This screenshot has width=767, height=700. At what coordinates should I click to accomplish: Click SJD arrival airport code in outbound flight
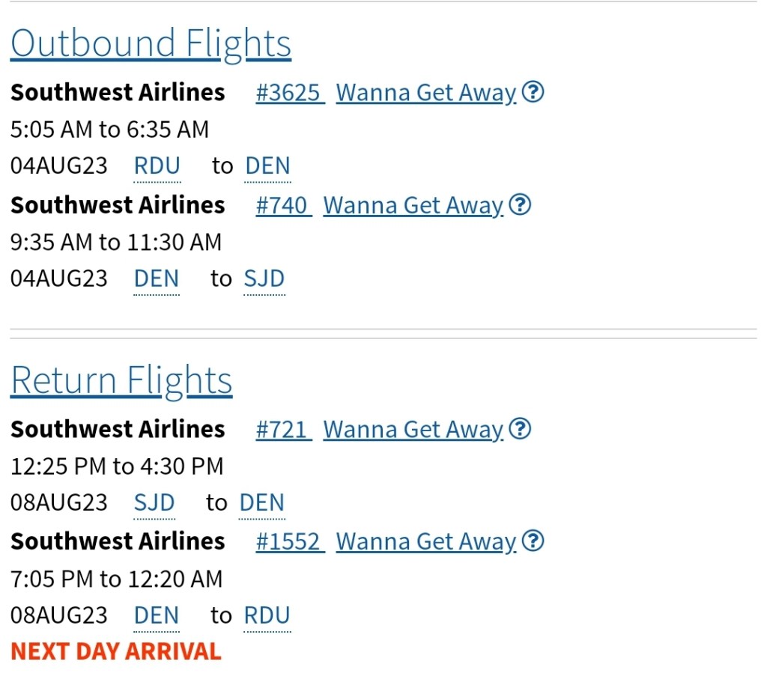[264, 279]
